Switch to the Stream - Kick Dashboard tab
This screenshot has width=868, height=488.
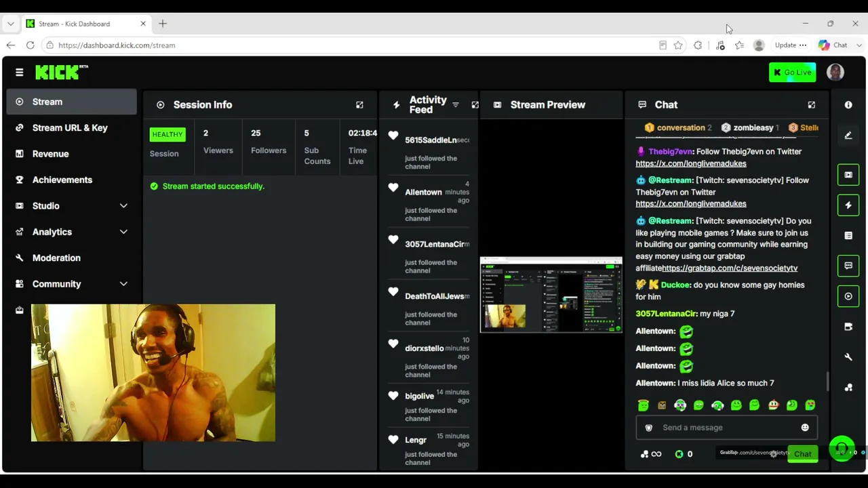86,24
